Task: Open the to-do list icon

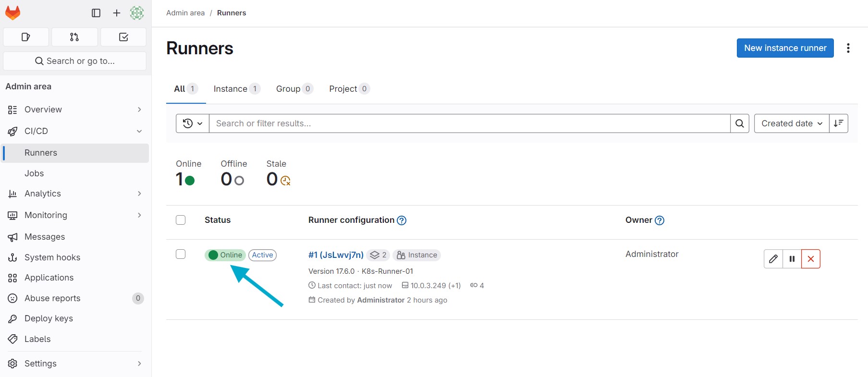Action: click(123, 37)
